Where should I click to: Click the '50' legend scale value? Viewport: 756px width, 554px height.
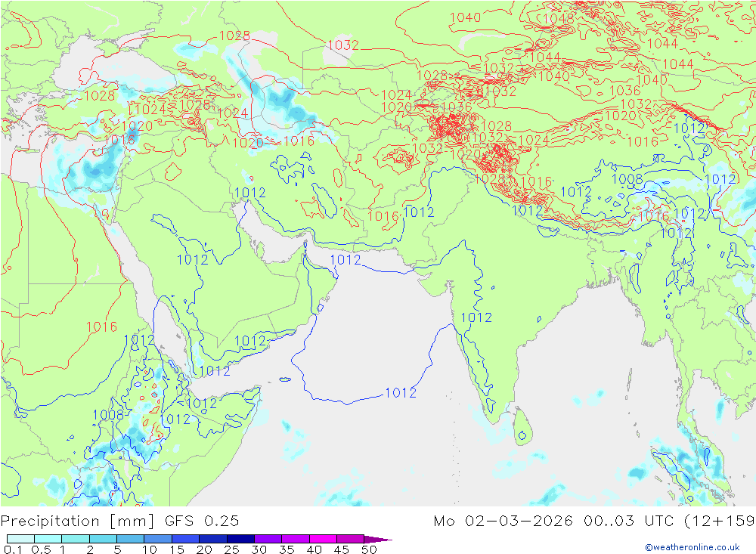(370, 549)
